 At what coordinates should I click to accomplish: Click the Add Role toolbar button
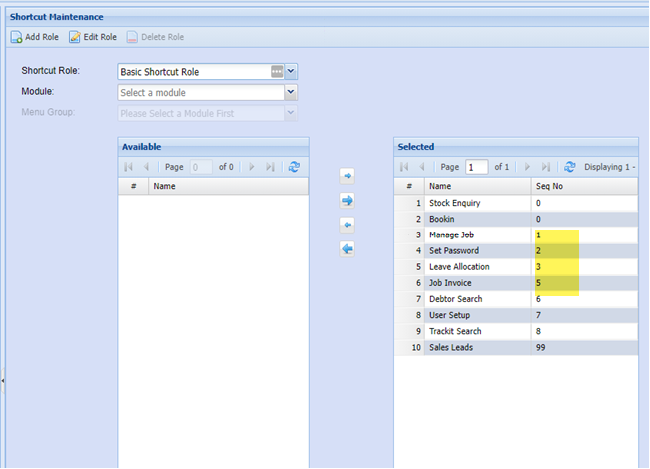(x=35, y=37)
